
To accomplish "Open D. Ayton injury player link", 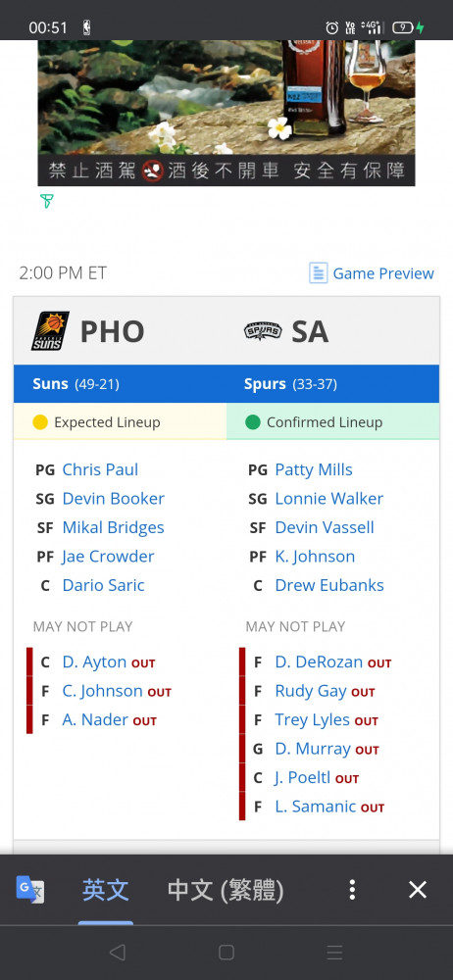I will 94,661.
